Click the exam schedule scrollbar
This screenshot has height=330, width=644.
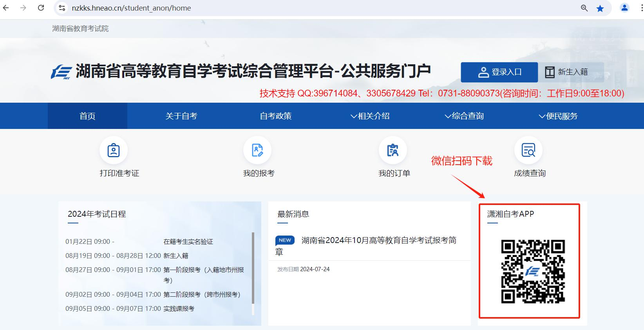point(253,268)
